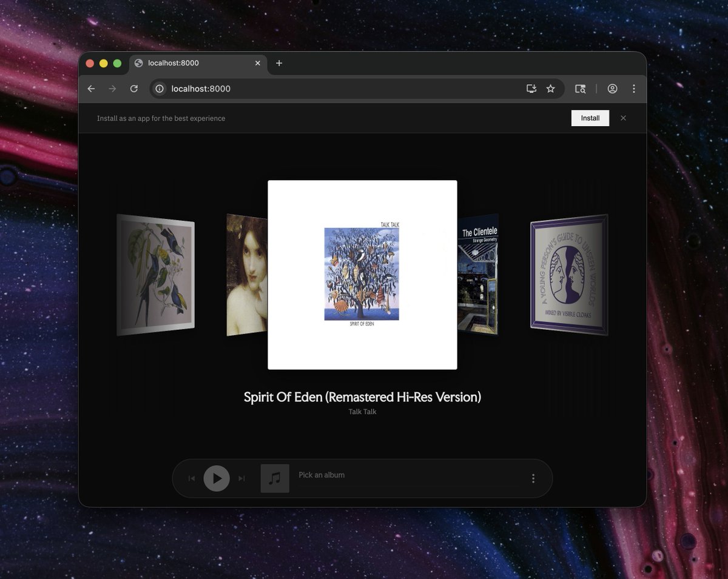The height and width of the screenshot is (579, 728).
Task: Select the bird illustration album cover
Action: click(156, 275)
